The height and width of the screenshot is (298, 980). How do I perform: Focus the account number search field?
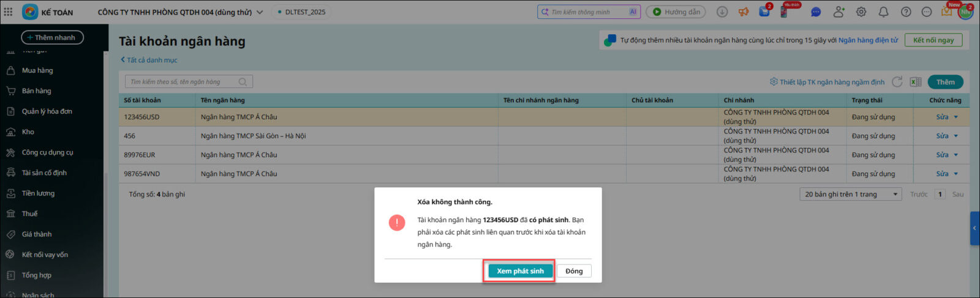pyautogui.click(x=183, y=82)
